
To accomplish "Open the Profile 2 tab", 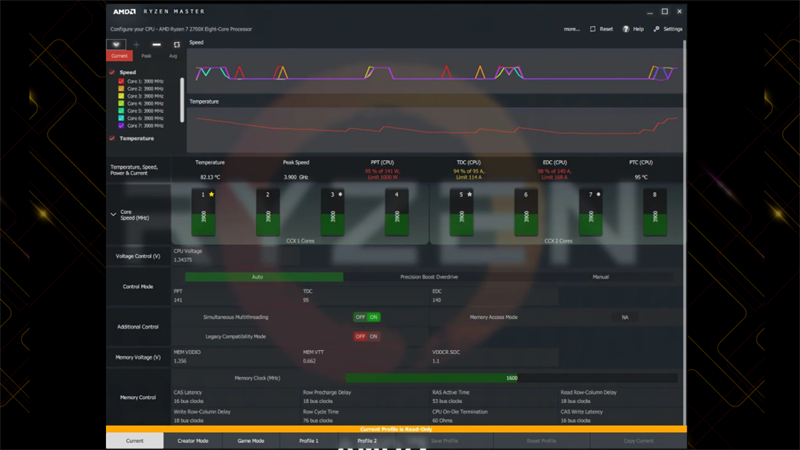I will click(x=367, y=441).
